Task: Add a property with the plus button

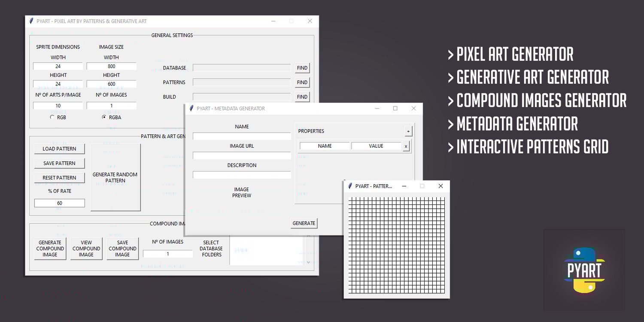Action: click(x=408, y=131)
